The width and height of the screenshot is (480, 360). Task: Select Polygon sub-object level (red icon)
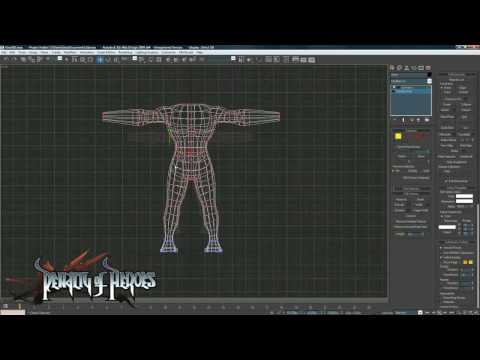coord(420,136)
